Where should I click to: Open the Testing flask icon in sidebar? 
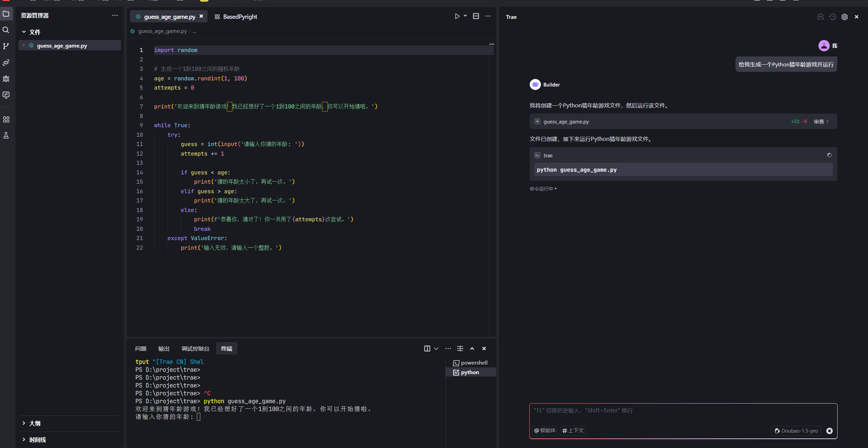6,135
